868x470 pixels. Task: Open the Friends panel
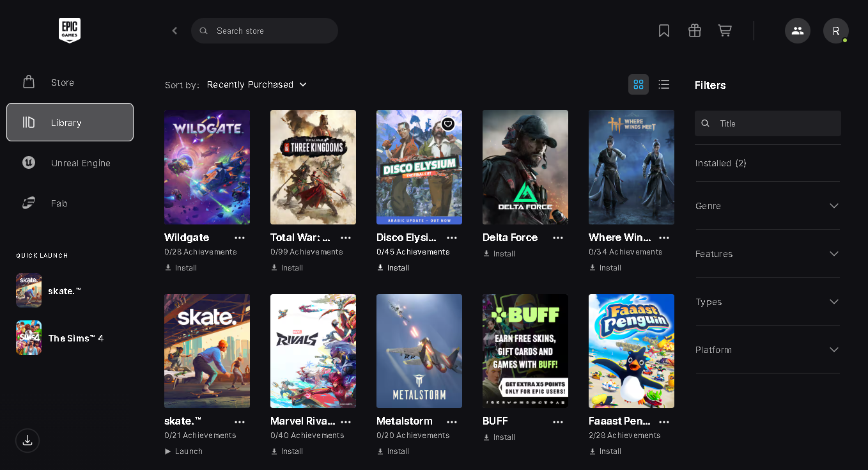(797, 30)
